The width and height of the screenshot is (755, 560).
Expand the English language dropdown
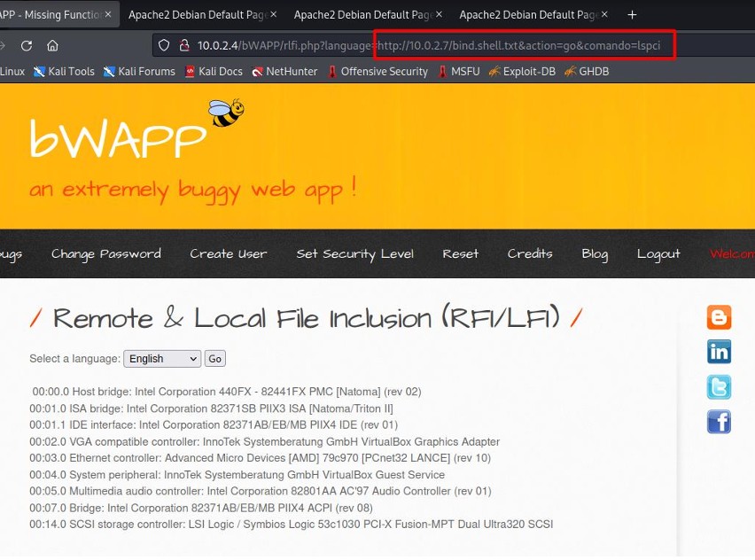(x=162, y=359)
